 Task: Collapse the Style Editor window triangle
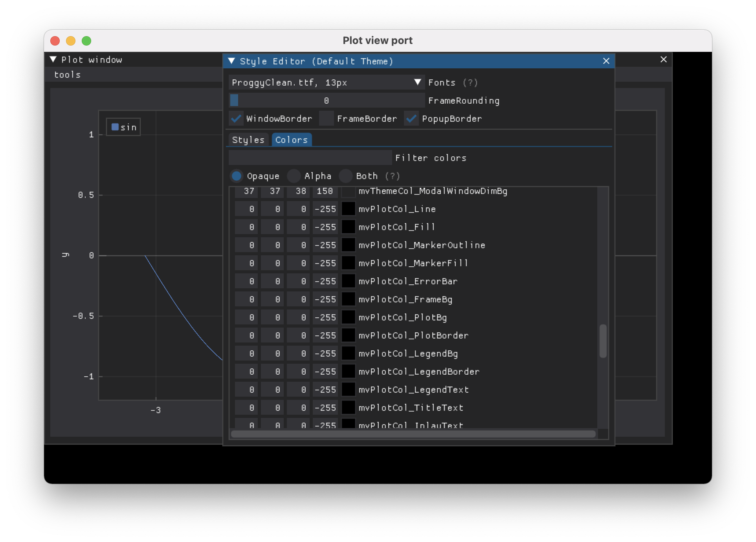[231, 61]
